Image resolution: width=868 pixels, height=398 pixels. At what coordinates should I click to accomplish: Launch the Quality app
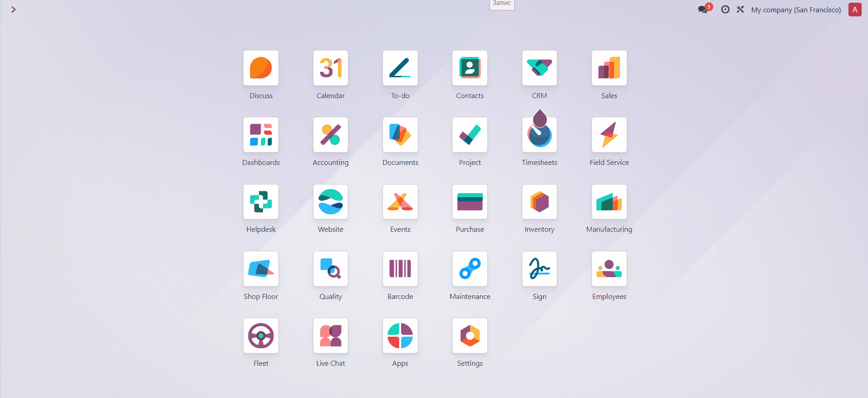(331, 269)
